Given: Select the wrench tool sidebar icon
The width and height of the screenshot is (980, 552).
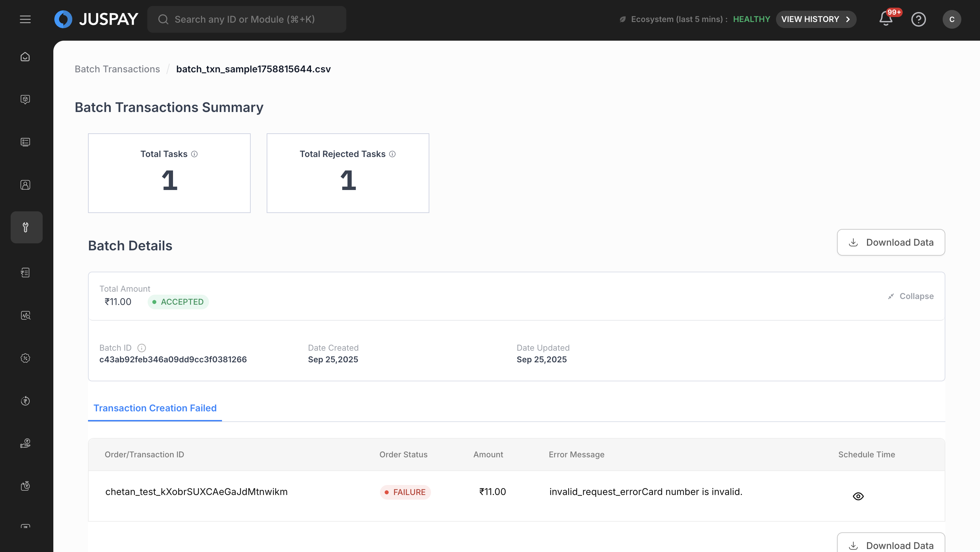Looking at the screenshot, I should (25, 227).
